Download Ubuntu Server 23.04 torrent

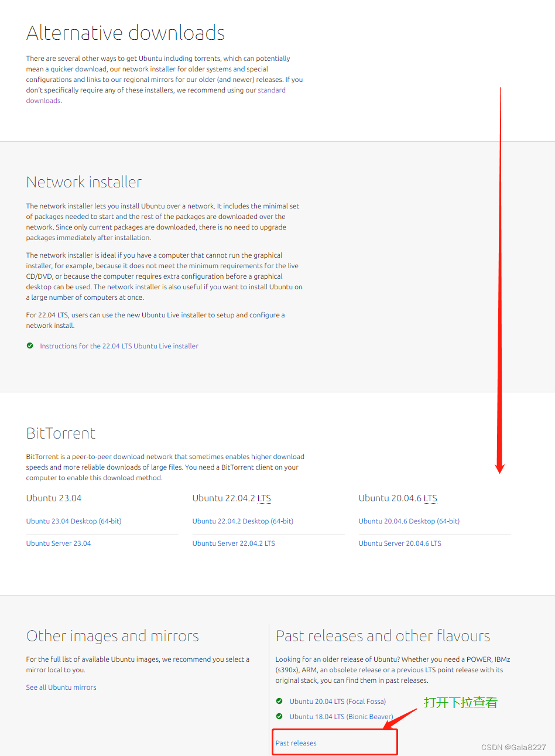point(59,543)
